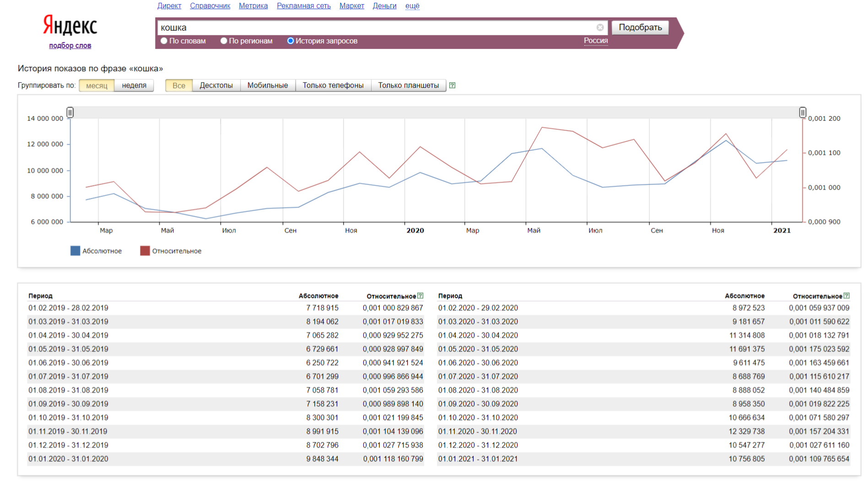This screenshot has width=868, height=488.
Task: Select row '01.06.2019 - 30.06.2019'
Action: 226,363
